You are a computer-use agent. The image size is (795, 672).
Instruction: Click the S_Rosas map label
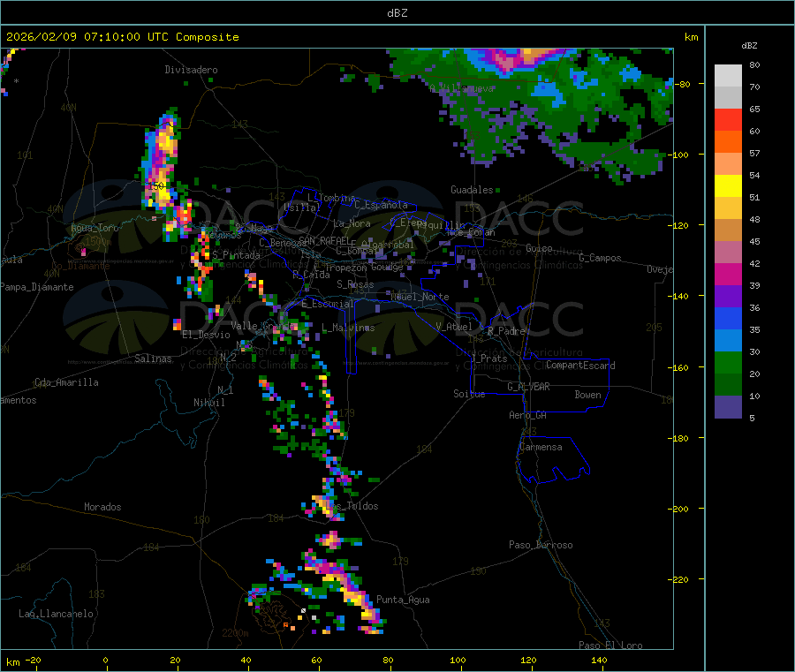pos(355,284)
